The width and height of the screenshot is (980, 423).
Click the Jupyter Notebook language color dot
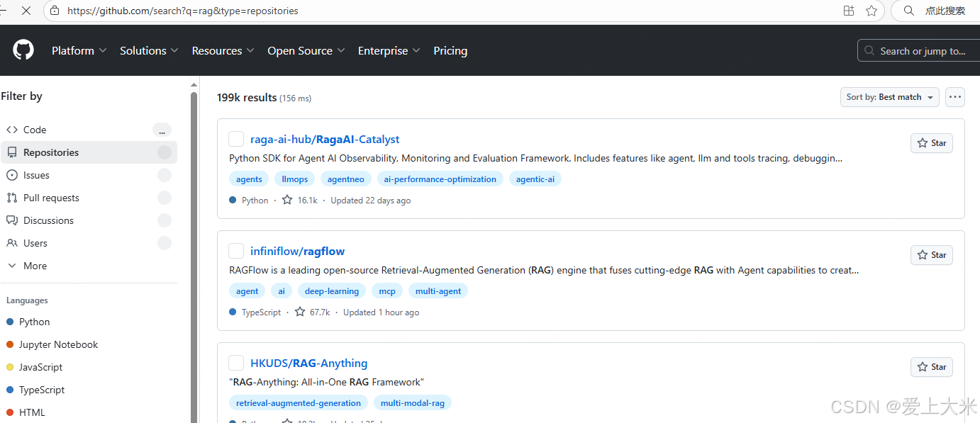tap(10, 344)
